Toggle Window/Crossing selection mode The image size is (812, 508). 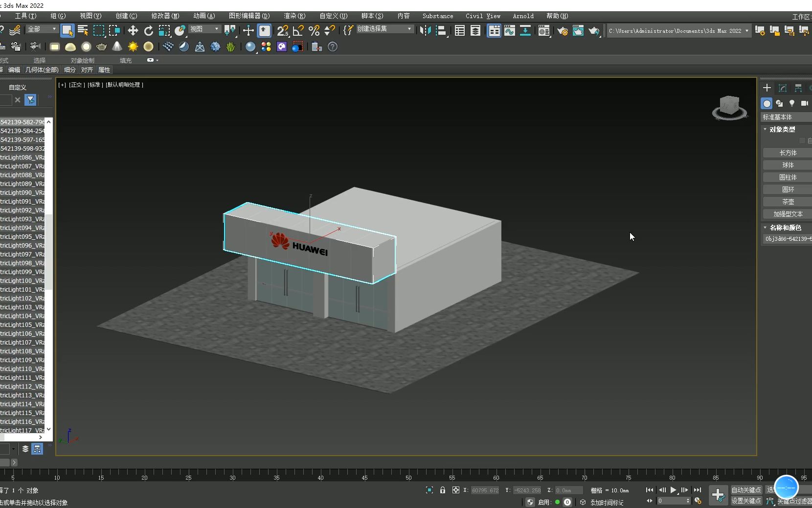coord(114,30)
